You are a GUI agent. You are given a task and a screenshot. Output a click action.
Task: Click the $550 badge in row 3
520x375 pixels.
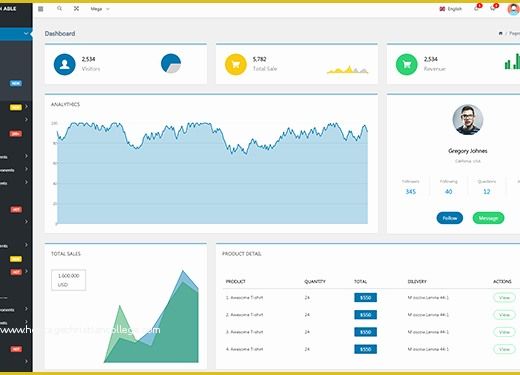(x=366, y=332)
